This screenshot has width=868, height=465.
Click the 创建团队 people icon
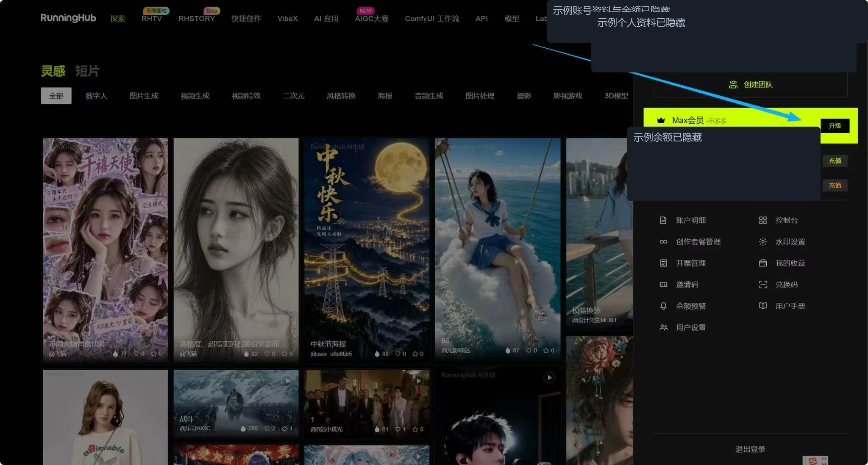[x=733, y=85]
